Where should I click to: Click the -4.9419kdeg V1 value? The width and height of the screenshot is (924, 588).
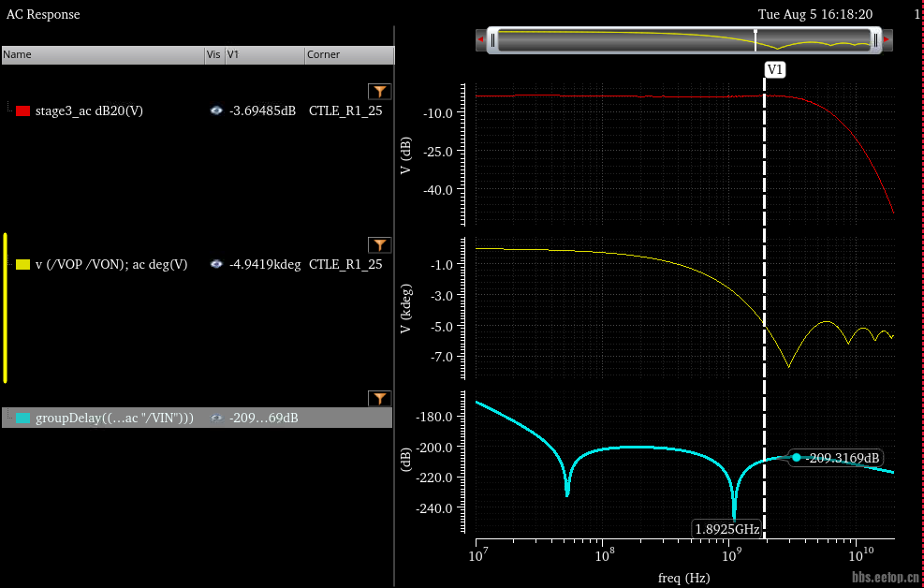click(x=265, y=265)
